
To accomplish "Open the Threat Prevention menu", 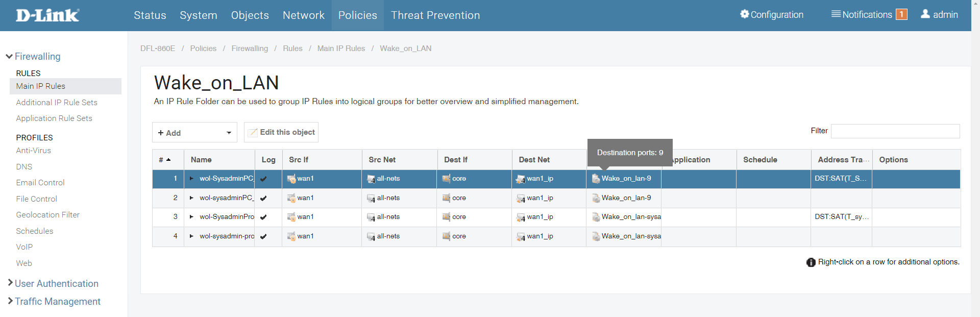I will coord(435,15).
